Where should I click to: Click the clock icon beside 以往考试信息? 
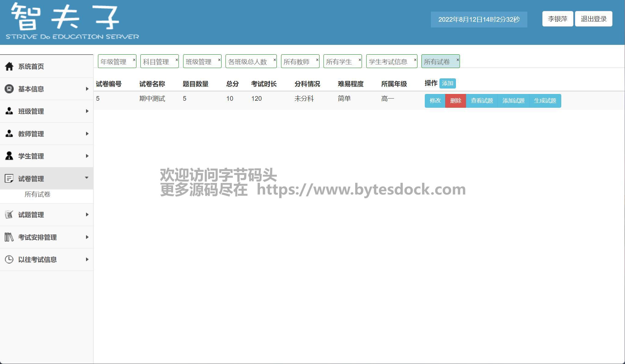(9, 259)
